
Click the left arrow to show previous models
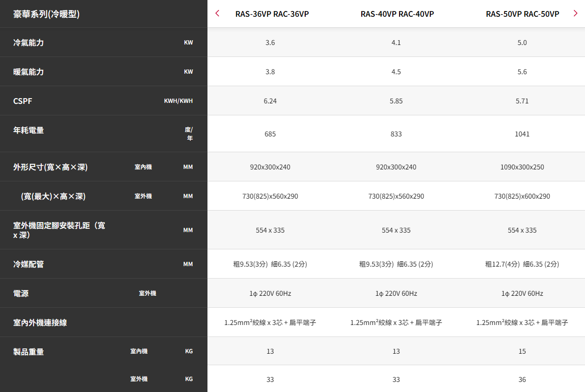(x=218, y=13)
